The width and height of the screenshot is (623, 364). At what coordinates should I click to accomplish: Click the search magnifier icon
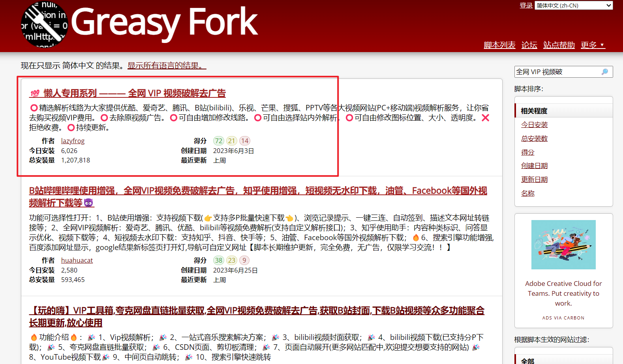(x=605, y=72)
